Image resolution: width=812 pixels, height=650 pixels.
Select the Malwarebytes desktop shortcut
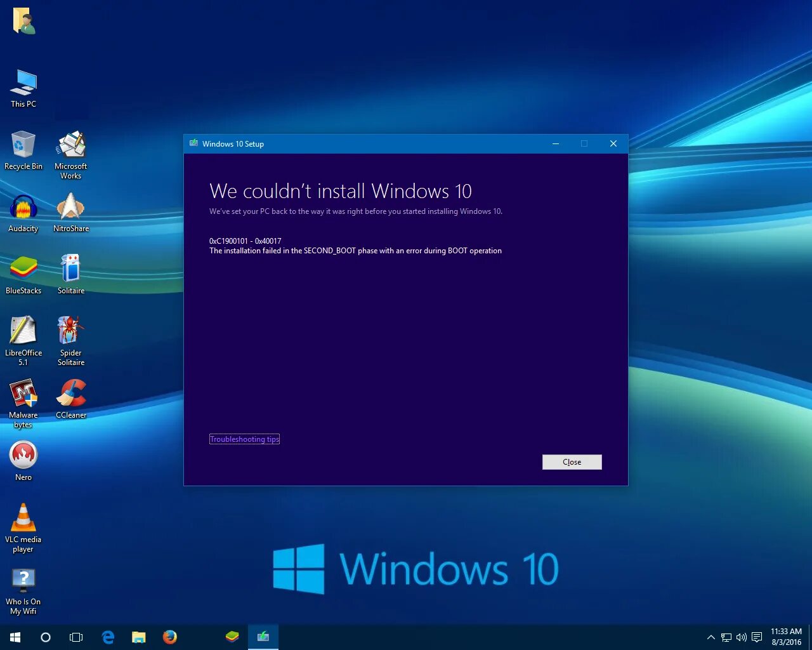pyautogui.click(x=23, y=404)
